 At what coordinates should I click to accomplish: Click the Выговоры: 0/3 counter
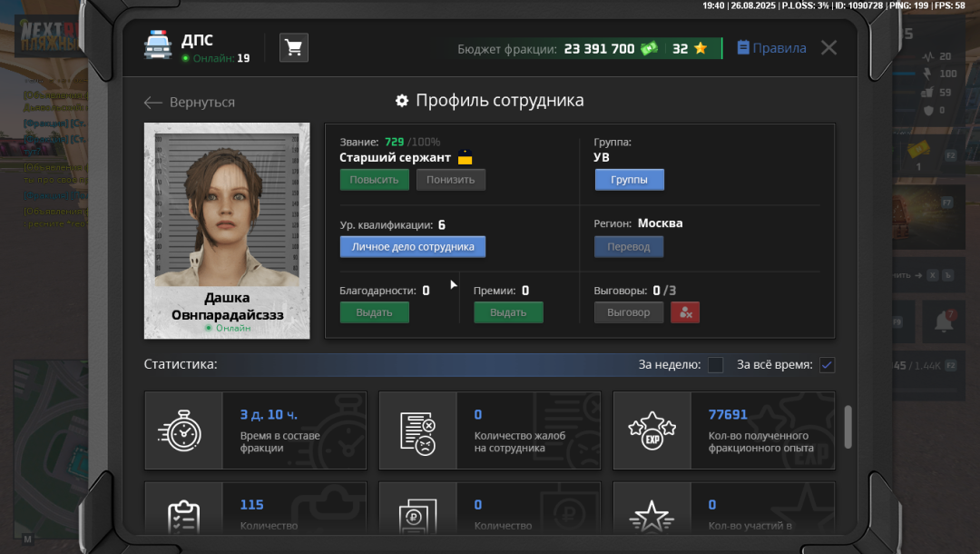pyautogui.click(x=635, y=291)
